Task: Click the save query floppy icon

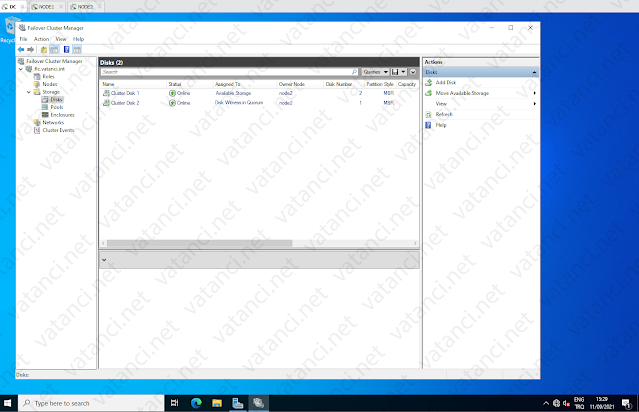Action: coord(395,72)
